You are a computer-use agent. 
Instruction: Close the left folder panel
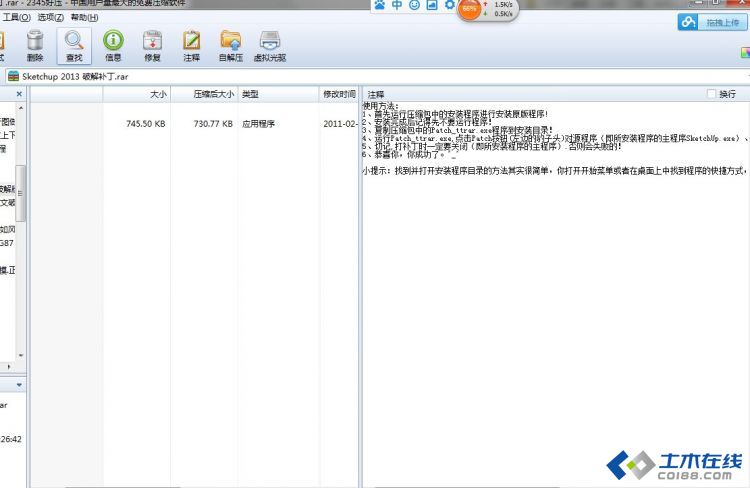[x=19, y=94]
